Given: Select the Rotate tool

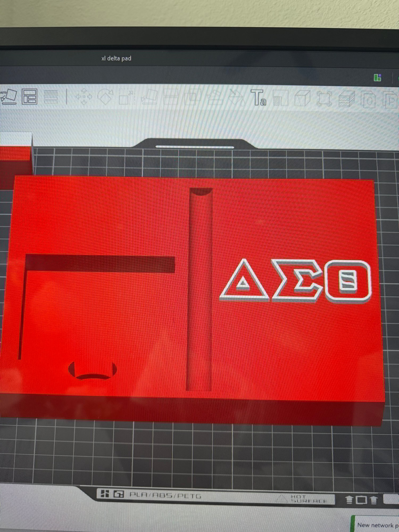Looking at the screenshot, I should [105, 96].
